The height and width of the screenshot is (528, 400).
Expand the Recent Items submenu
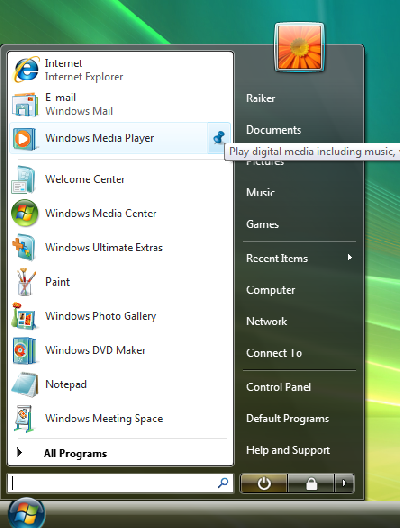point(299,258)
